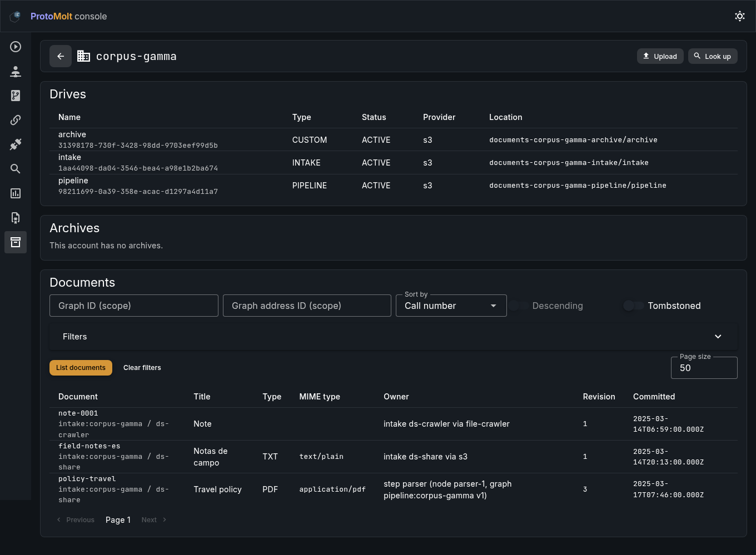
Task: Toggle the Tombstoned switch
Action: 634,306
